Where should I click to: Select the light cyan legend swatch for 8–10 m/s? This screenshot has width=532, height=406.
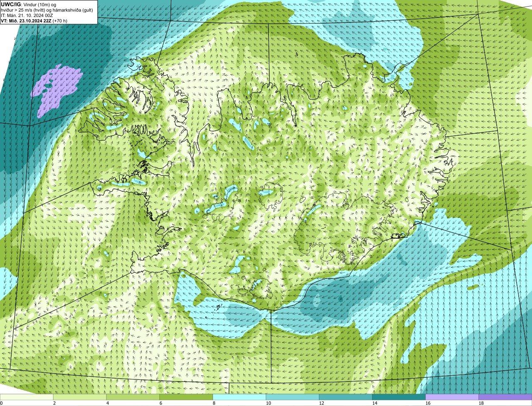[239, 397]
